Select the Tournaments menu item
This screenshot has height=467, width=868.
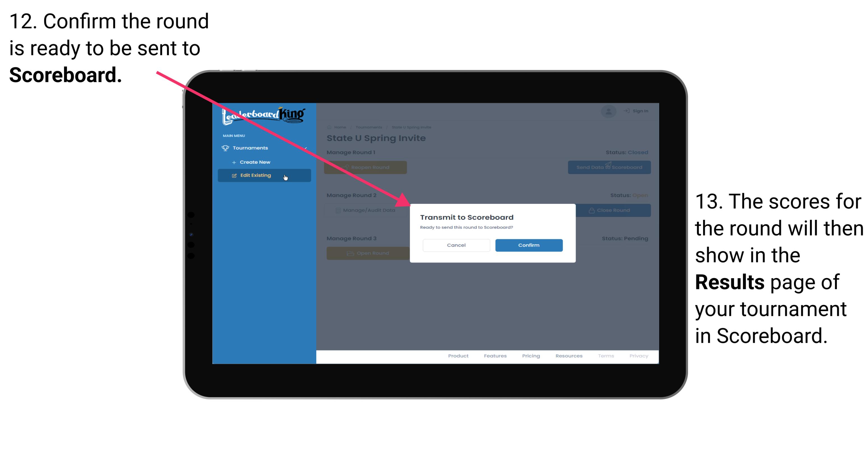(x=251, y=148)
